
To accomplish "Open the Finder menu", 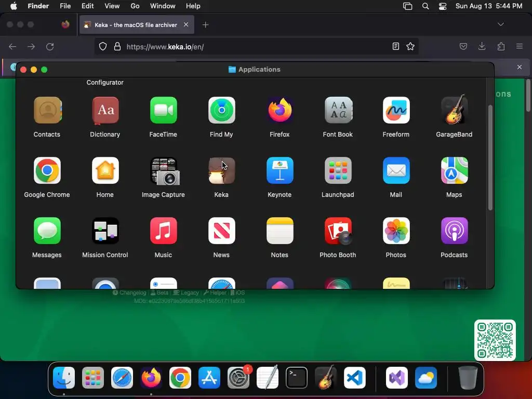I will (x=38, y=6).
